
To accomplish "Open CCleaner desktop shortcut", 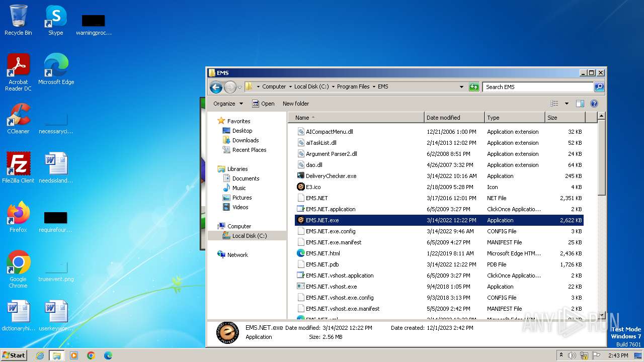I will click(18, 119).
